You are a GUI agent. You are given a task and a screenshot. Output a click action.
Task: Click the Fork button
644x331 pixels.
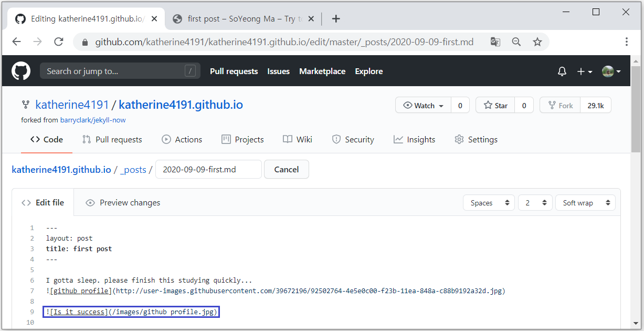click(x=560, y=105)
